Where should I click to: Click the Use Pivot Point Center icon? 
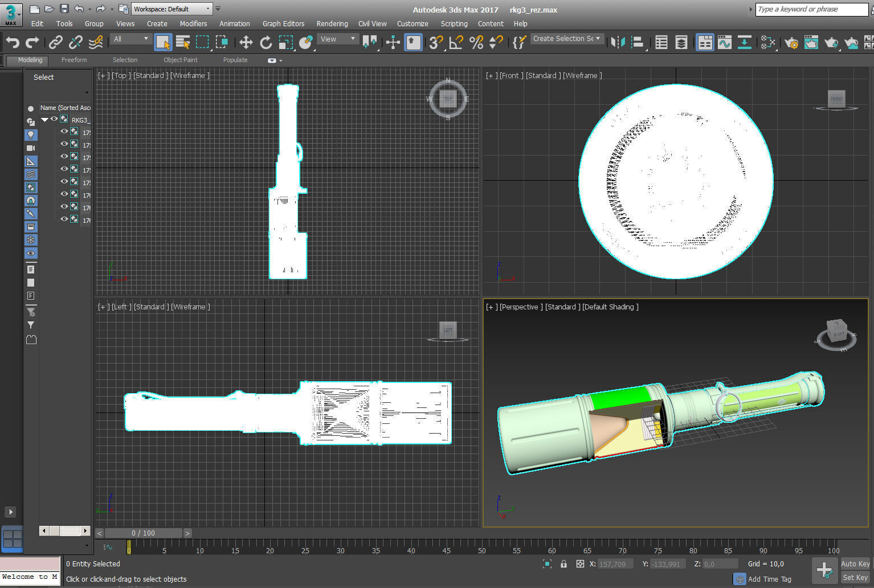pos(370,42)
